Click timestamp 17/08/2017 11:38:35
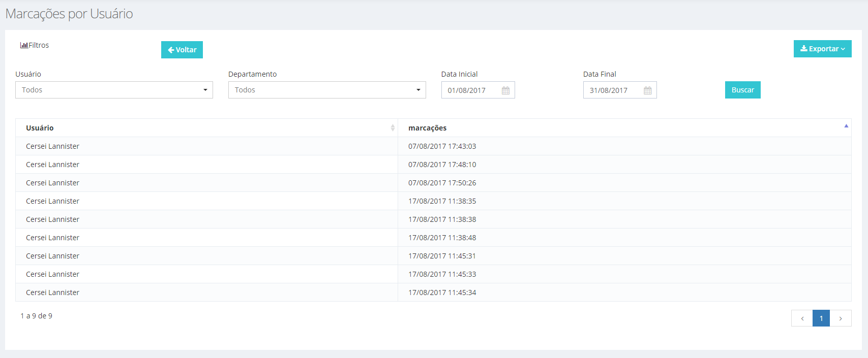Image resolution: width=868 pixels, height=358 pixels. pos(442,201)
